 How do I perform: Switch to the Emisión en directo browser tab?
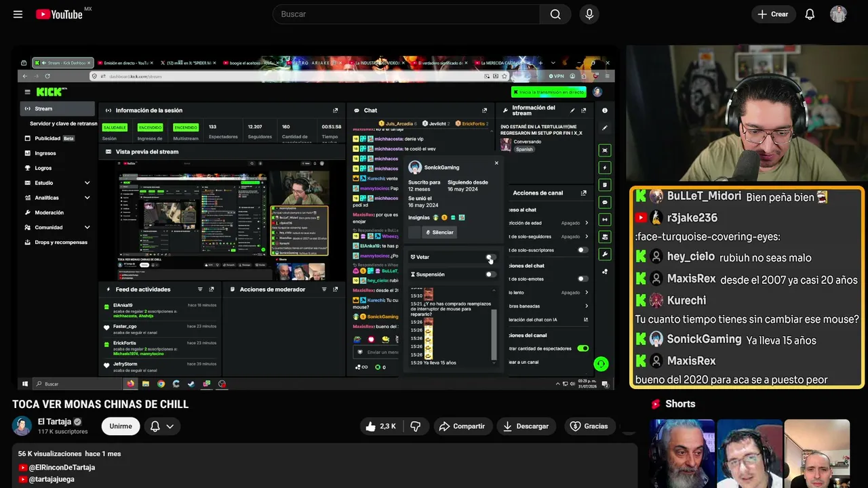pyautogui.click(x=124, y=63)
